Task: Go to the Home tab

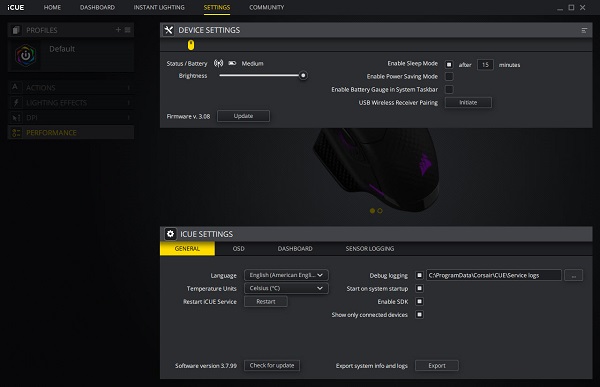Action: 52,7
